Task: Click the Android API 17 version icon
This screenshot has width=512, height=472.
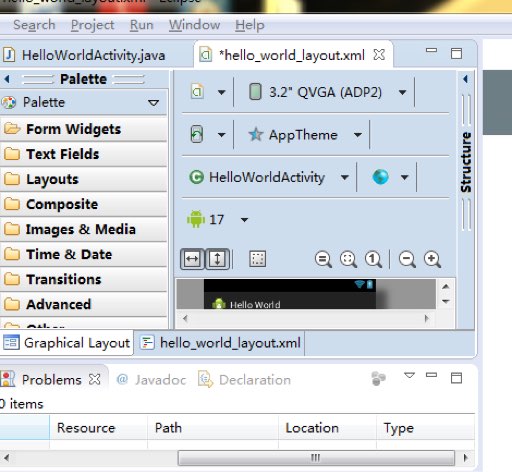Action: pyautogui.click(x=196, y=219)
